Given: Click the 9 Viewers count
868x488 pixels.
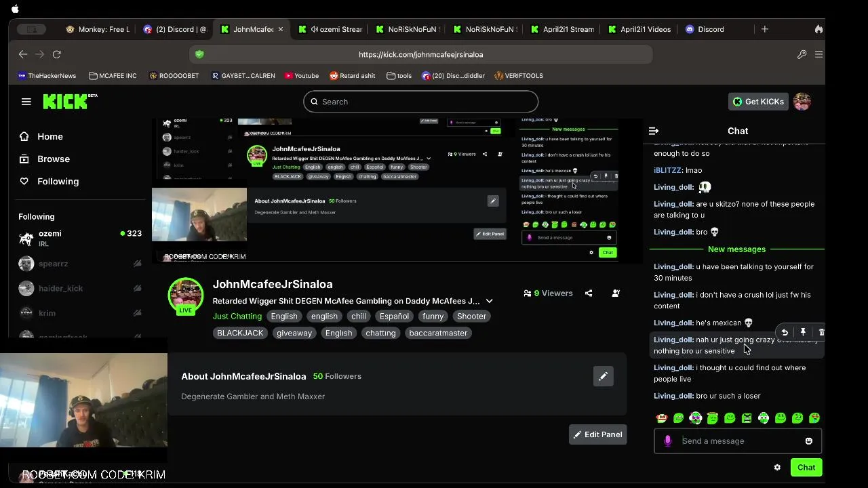Looking at the screenshot, I should [x=548, y=293].
